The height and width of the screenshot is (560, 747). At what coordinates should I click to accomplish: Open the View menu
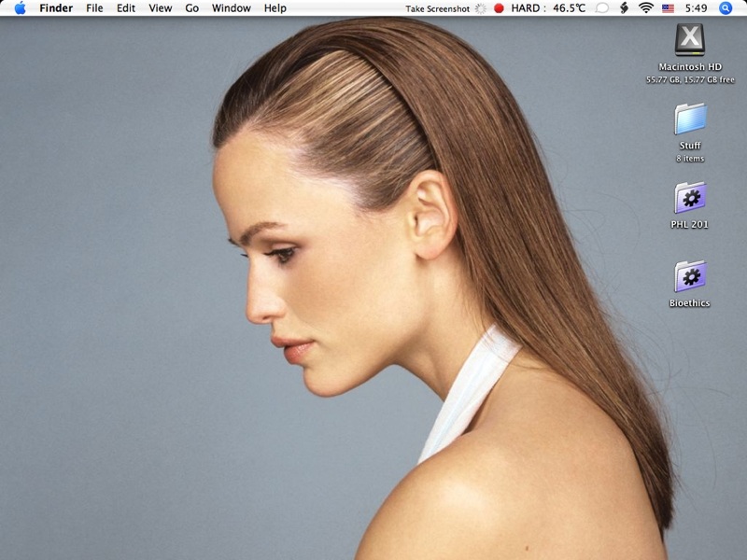(x=161, y=8)
